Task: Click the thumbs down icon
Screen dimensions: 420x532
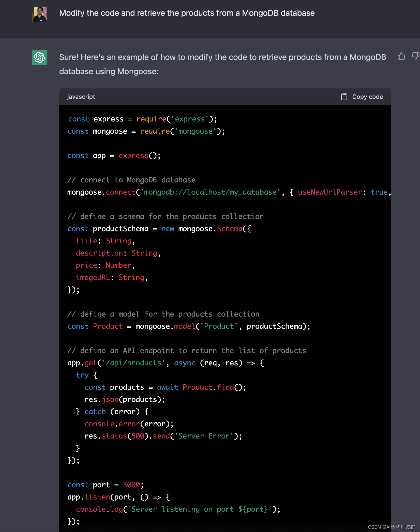Action: [x=416, y=56]
